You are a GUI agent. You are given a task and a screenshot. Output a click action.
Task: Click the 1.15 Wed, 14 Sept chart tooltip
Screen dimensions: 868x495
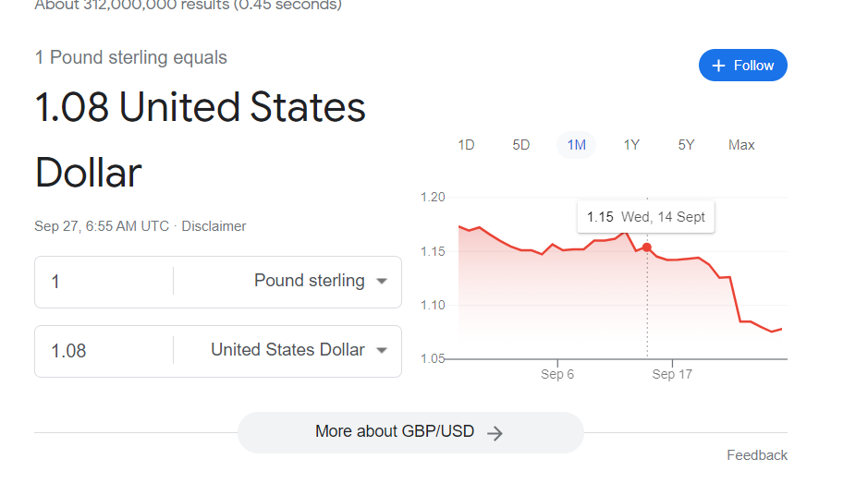tap(646, 217)
